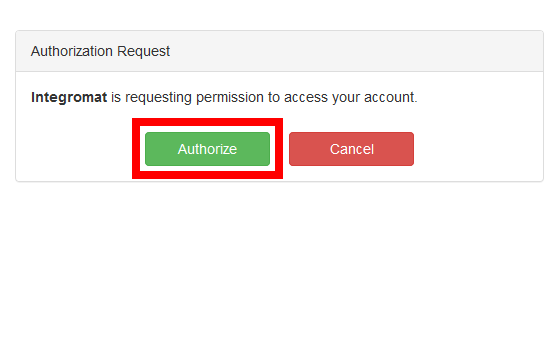This screenshot has width=559, height=364.
Task: Select the Authorization Request heading text
Action: [100, 51]
